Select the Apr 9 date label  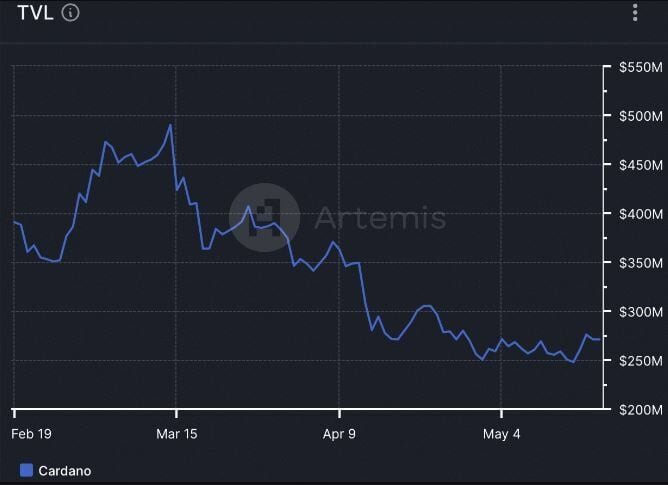coord(339,433)
